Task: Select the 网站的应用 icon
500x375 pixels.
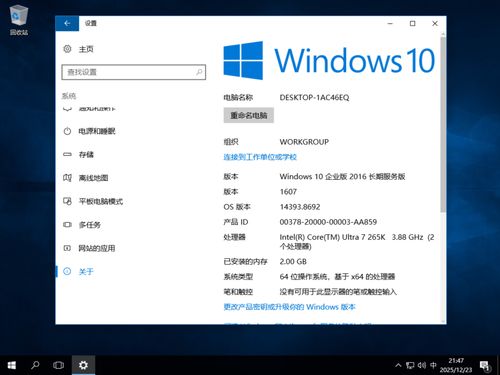Action: (x=67, y=248)
